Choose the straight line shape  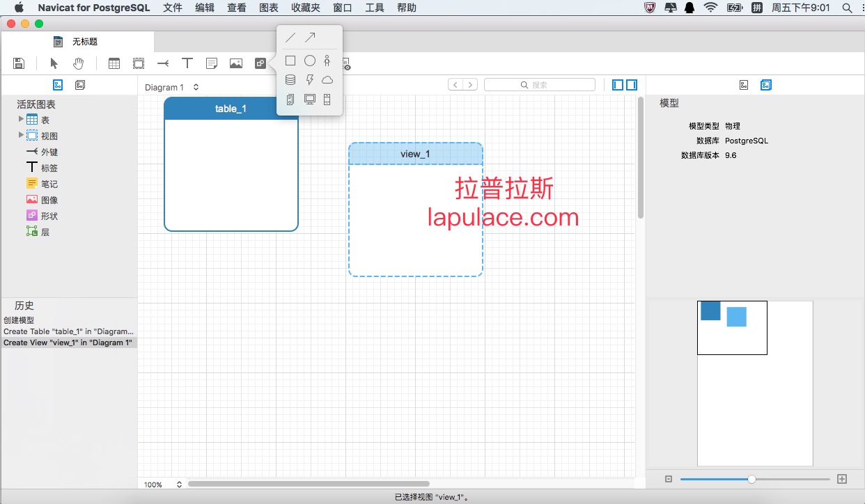(290, 38)
